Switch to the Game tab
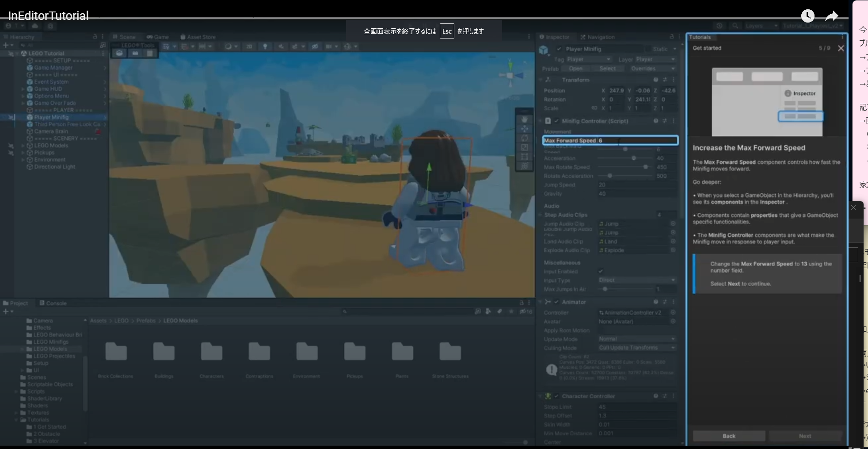Image resolution: width=868 pixels, height=449 pixels. click(158, 37)
